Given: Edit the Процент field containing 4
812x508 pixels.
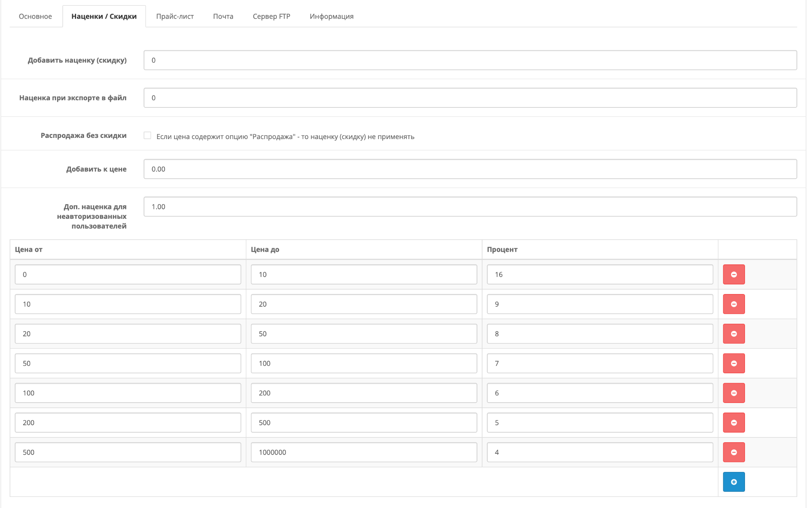Looking at the screenshot, I should tap(600, 452).
